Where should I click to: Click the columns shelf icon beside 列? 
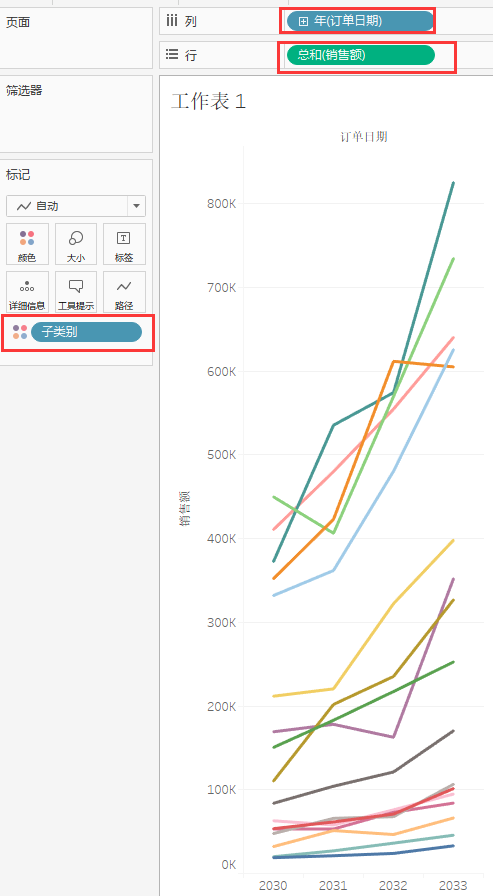(171, 22)
